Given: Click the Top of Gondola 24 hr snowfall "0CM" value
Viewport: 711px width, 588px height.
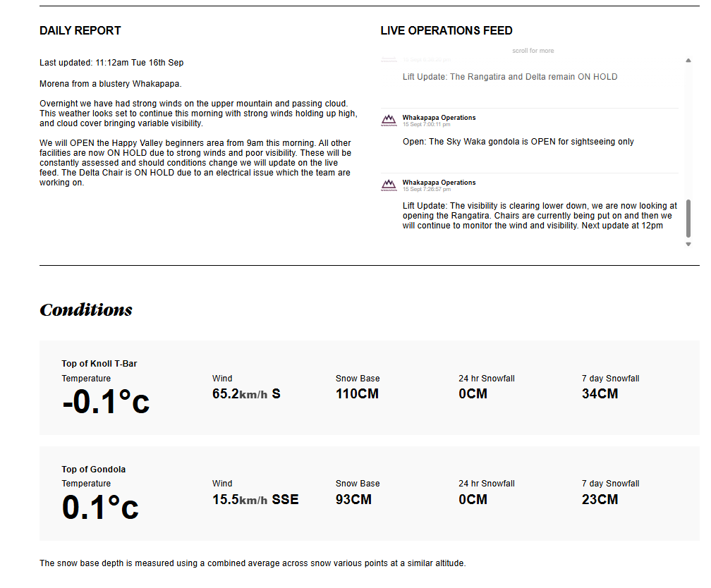Looking at the screenshot, I should 473,500.
